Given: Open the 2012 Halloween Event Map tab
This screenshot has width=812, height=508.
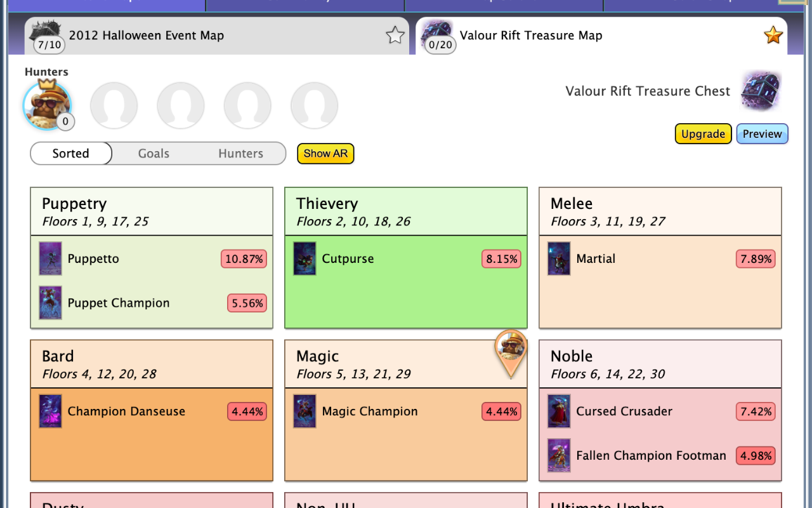Looking at the screenshot, I should [x=217, y=36].
